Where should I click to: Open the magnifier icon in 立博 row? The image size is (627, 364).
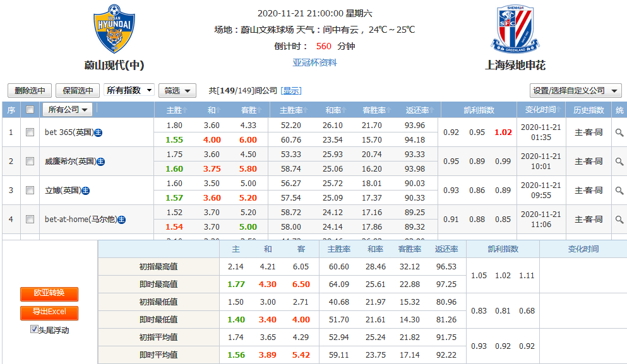(619, 191)
